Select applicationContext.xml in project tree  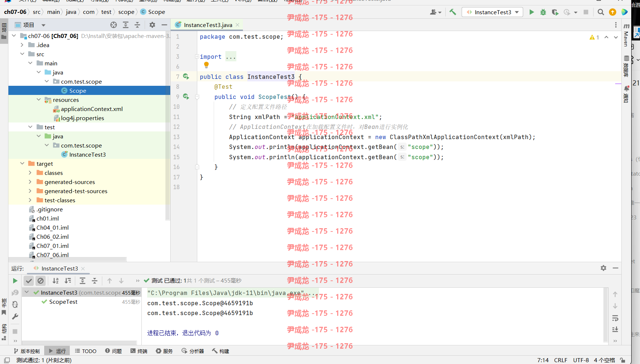[x=92, y=109]
